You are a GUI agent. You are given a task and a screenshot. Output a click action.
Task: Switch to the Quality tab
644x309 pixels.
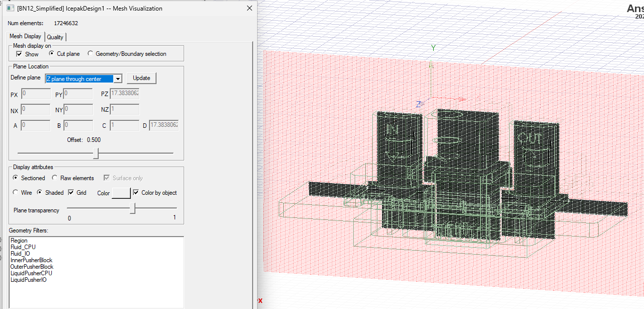[55, 37]
